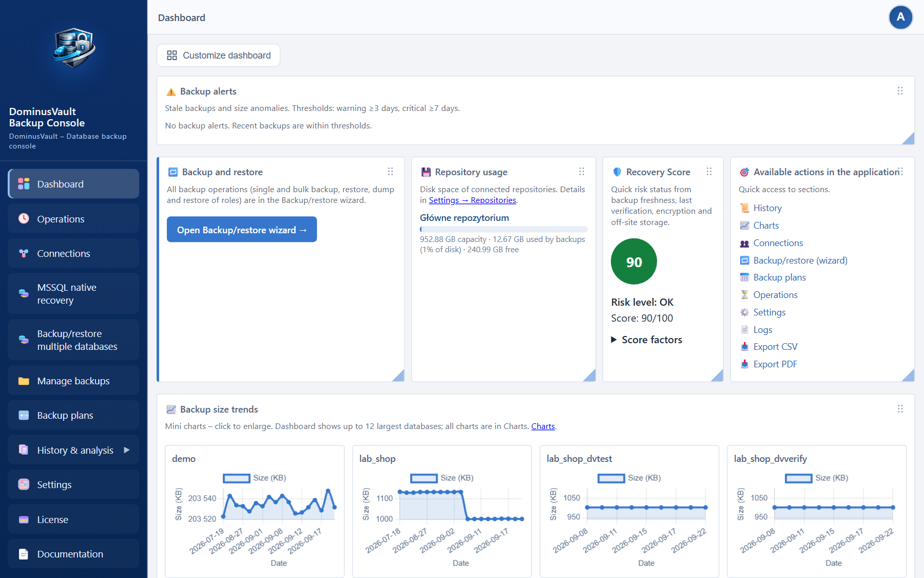This screenshot has width=924, height=578.
Task: Click the Backup alerts card corner handle
Action: 908,138
